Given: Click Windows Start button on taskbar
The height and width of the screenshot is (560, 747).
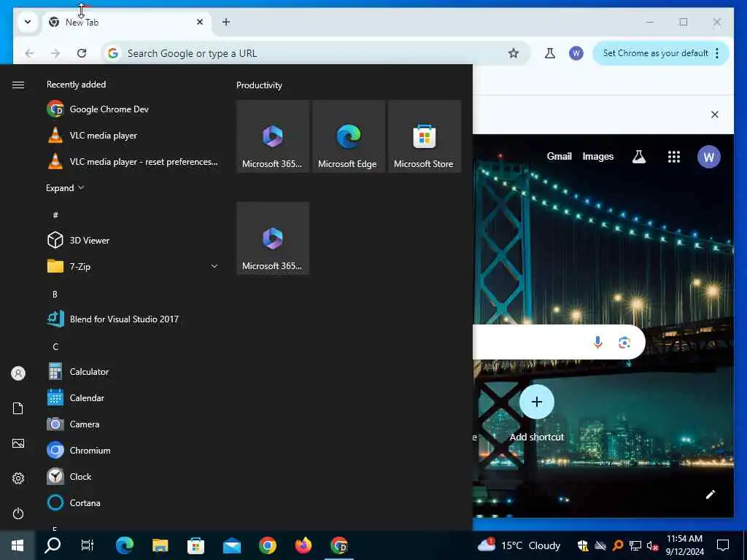Looking at the screenshot, I should point(18,545).
